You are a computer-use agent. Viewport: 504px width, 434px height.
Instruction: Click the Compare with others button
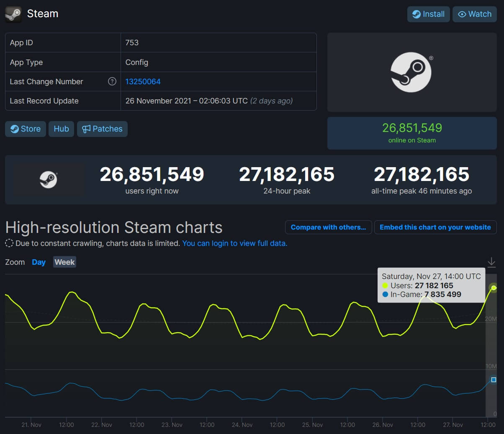(328, 227)
